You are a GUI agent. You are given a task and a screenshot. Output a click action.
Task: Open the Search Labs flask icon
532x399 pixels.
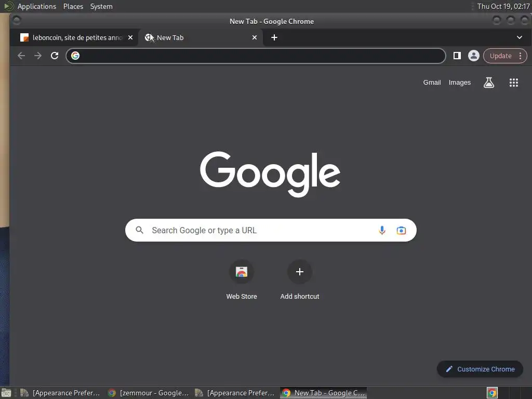coord(488,83)
